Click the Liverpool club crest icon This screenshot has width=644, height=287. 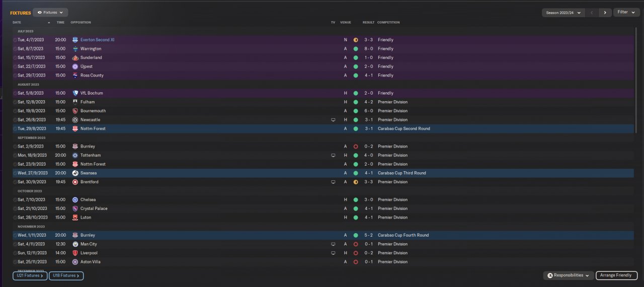click(75, 253)
